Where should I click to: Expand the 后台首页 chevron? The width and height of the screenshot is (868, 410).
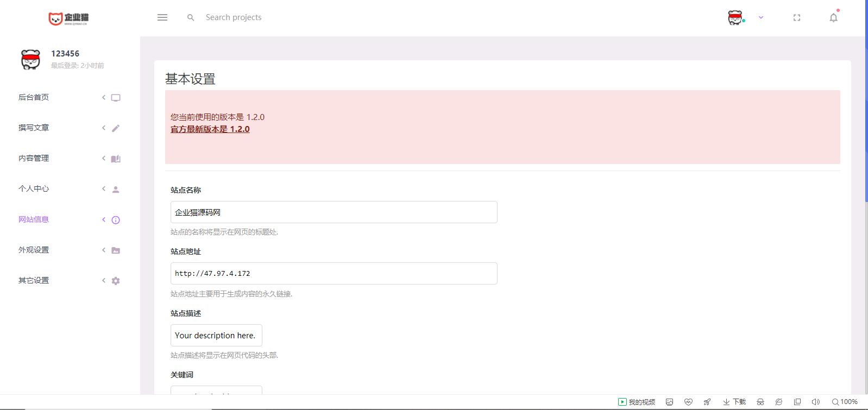point(104,97)
